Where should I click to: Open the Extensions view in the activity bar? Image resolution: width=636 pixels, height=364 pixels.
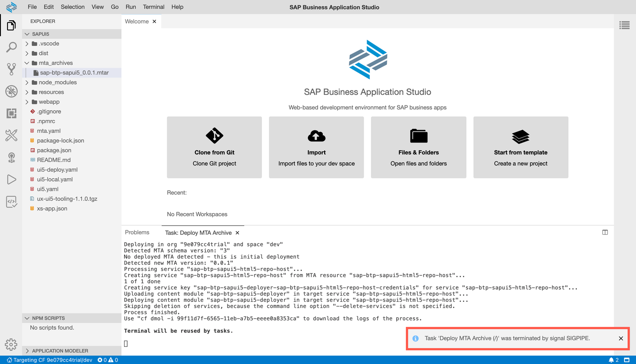point(11,113)
